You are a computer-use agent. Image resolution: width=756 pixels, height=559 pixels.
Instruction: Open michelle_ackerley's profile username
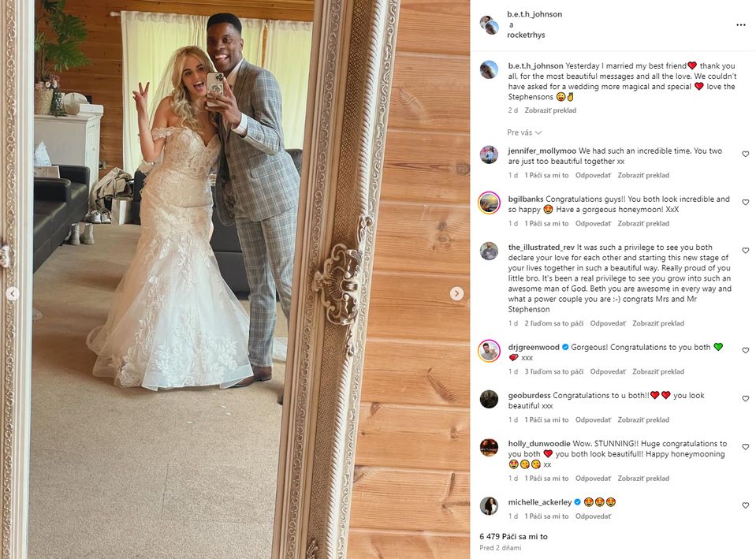[539, 502]
